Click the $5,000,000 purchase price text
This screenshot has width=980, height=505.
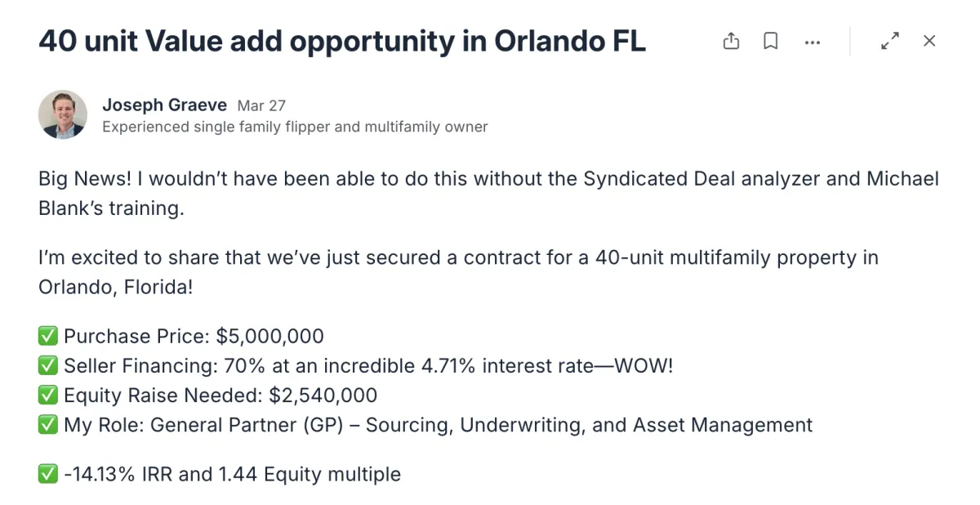coord(269,336)
